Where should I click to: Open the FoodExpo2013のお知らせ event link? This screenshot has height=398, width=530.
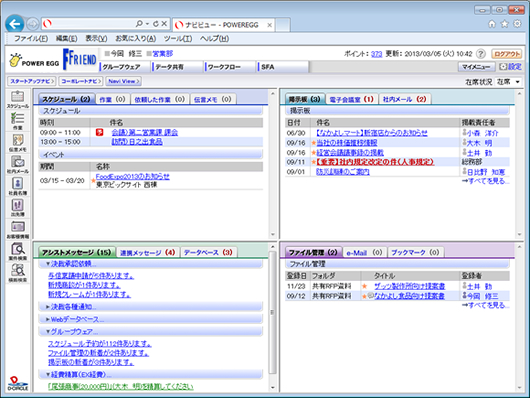tap(132, 177)
